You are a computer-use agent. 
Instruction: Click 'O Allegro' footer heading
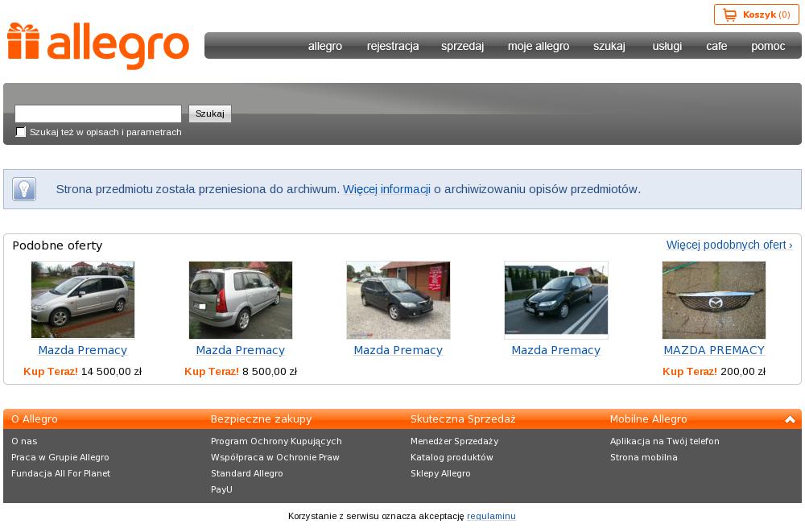click(x=35, y=419)
